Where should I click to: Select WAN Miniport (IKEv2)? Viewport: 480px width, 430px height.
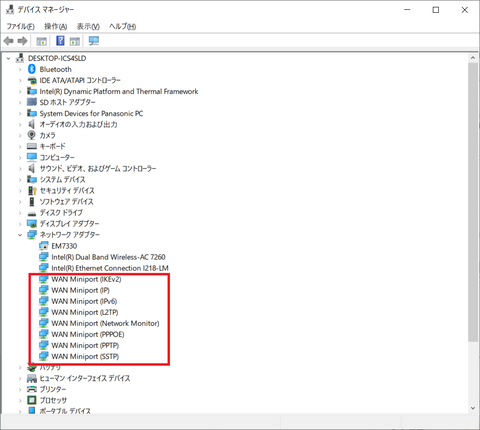click(x=86, y=279)
